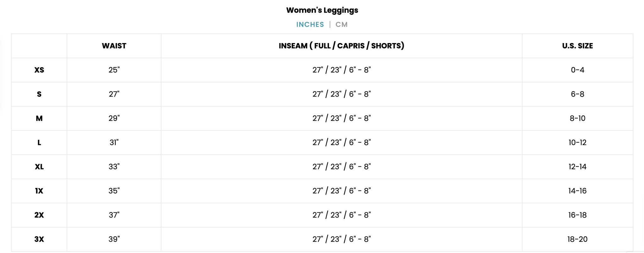
Task: Click the L size row label
Action: coord(39,143)
